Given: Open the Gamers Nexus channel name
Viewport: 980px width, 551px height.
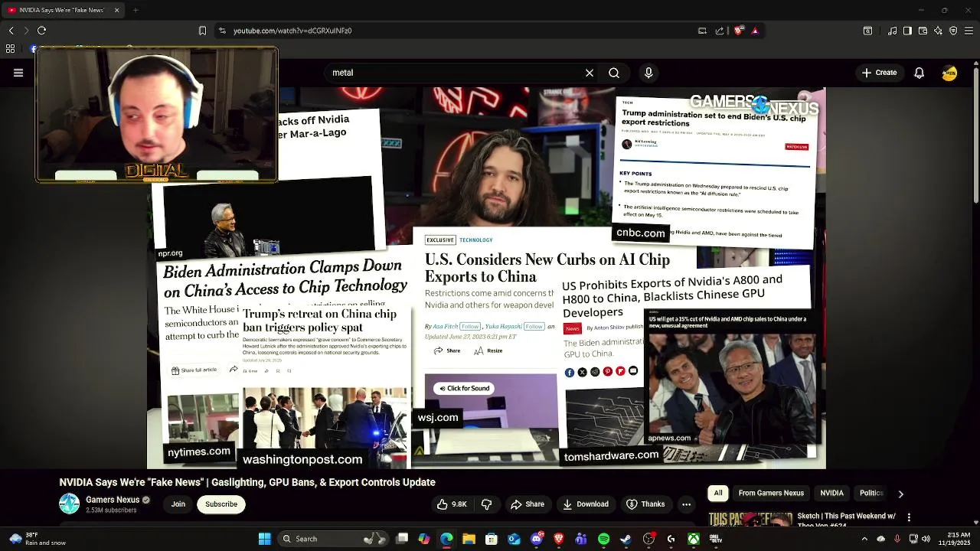Looking at the screenshot, I should pos(113,500).
